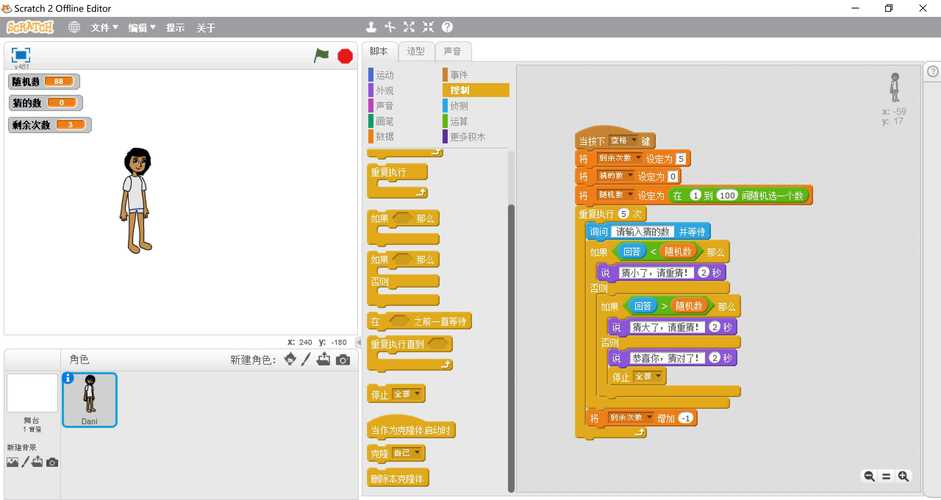Open the 文件 menu dropdown
This screenshot has height=500, width=941.
(x=104, y=28)
